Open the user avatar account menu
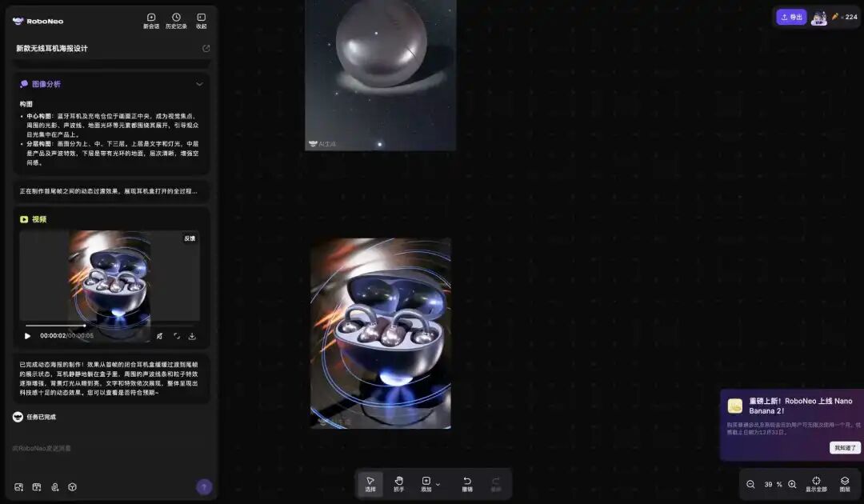This screenshot has height=504, width=864. [818, 17]
